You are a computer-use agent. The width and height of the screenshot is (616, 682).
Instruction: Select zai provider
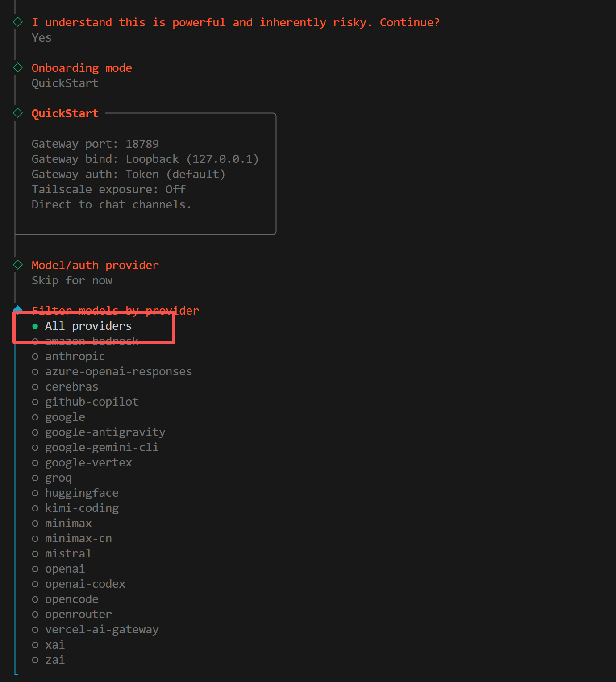click(x=49, y=660)
